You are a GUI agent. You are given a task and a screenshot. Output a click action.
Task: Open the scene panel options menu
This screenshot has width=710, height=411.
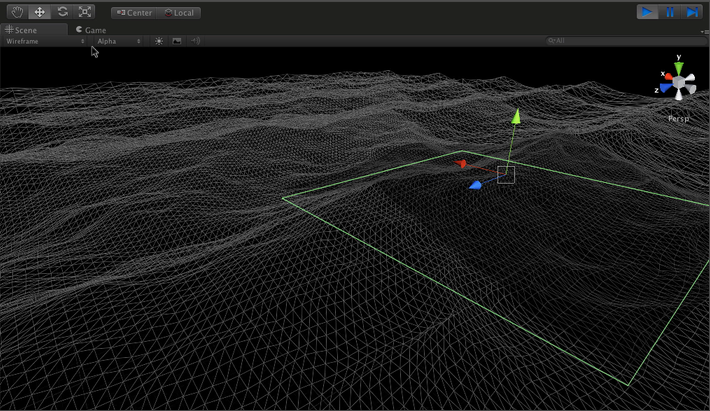(703, 32)
